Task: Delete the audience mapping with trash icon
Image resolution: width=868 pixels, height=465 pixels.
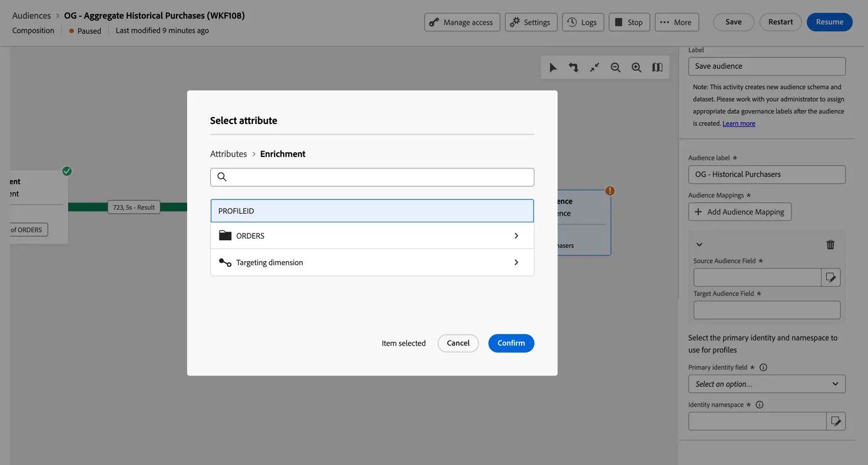Action: [x=830, y=244]
